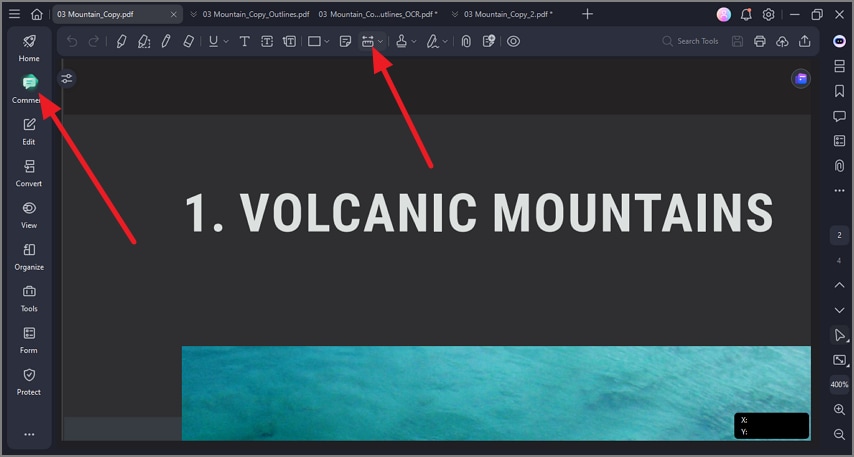The width and height of the screenshot is (854, 457).
Task: Open the Convert tool
Action: pos(29,173)
